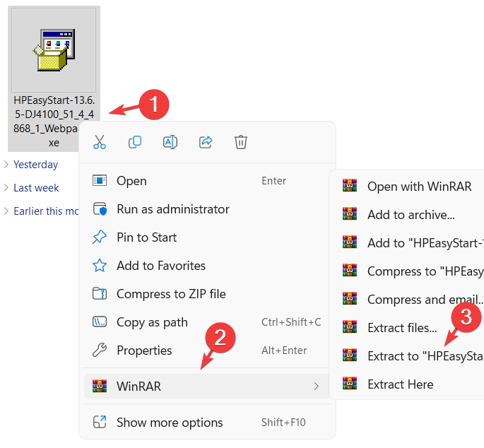This screenshot has height=448, width=484.
Task: Select Compress to "HPEasy..." option
Action: tap(408, 271)
